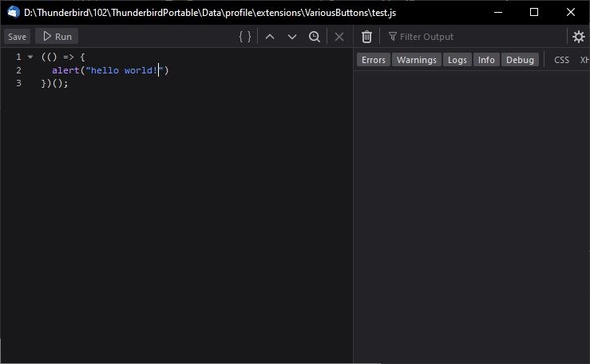590x364 pixels.
Task: Close the editor with X icon
Action: 339,37
